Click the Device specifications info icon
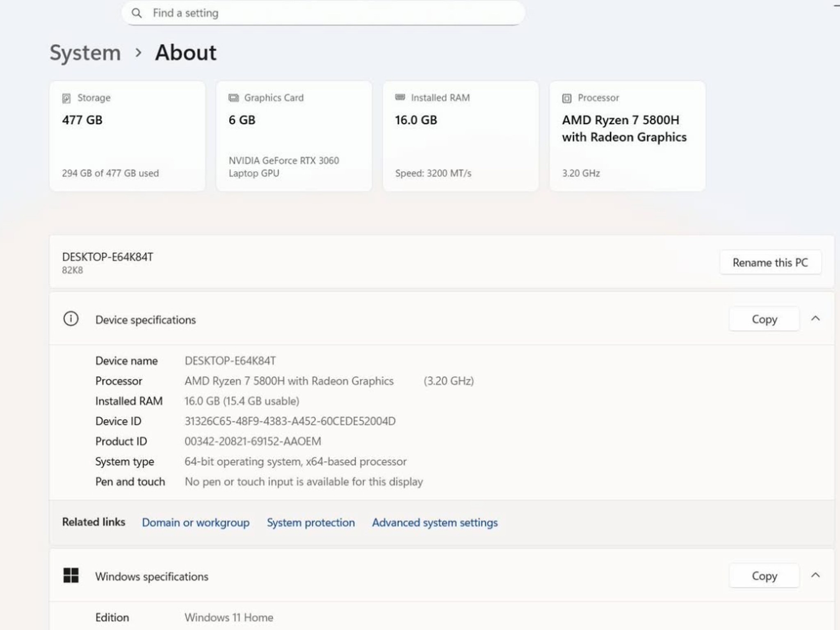Screen dimensions: 840x630 pos(71,319)
